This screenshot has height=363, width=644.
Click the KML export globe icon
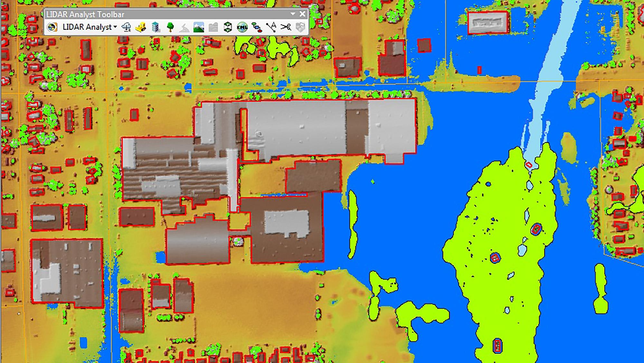pos(242,27)
